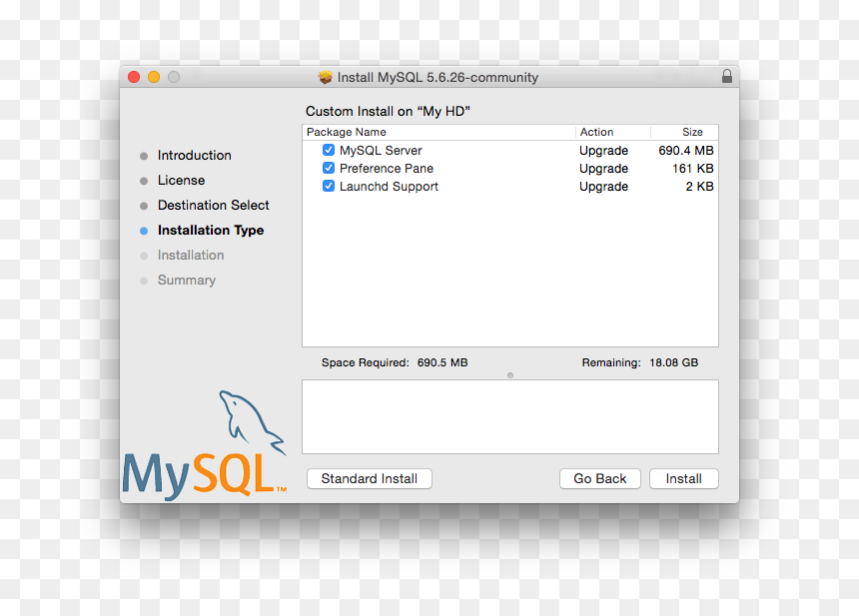The width and height of the screenshot is (859, 616).
Task: Select the Introduction step in the sidebar
Action: coord(195,155)
